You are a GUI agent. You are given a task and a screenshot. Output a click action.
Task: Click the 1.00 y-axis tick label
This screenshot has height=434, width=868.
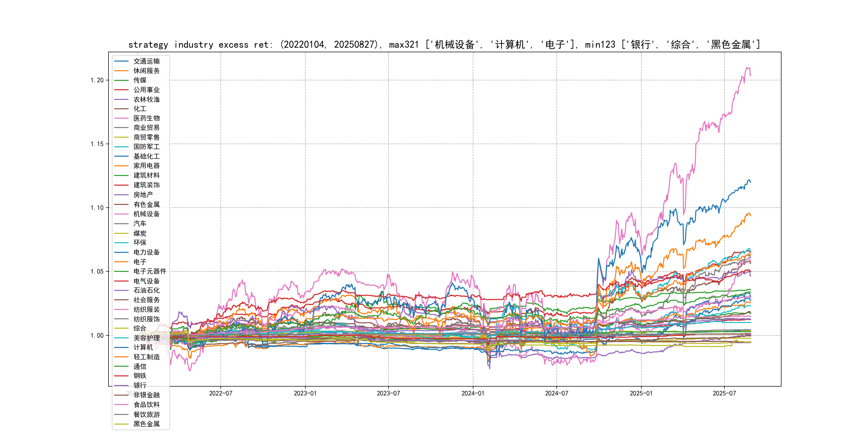(x=97, y=335)
